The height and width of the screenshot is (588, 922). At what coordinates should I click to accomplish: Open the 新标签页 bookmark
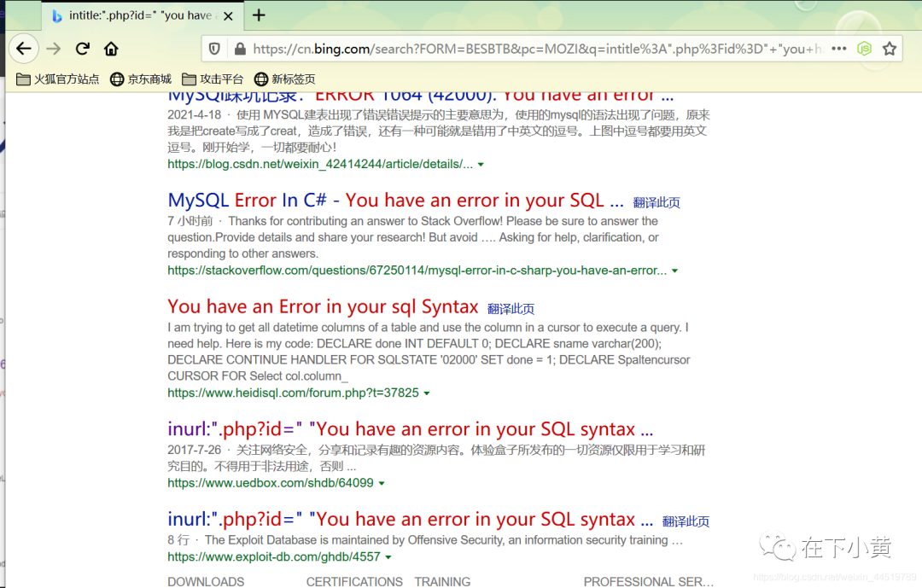tap(285, 79)
